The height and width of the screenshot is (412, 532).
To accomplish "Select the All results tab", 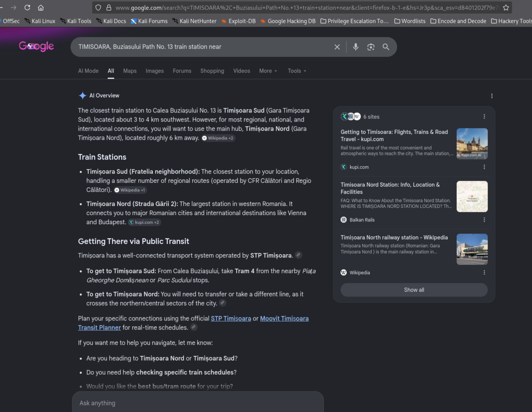I will (111, 71).
